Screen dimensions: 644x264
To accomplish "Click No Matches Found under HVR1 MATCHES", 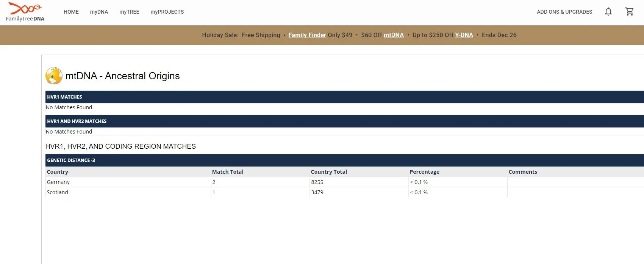I will [x=69, y=107].
